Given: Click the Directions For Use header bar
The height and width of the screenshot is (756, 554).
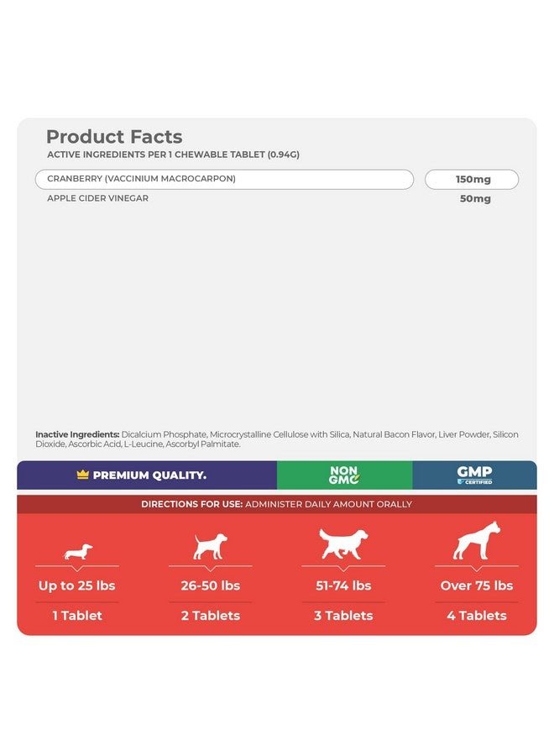Looking at the screenshot, I should coord(277,504).
